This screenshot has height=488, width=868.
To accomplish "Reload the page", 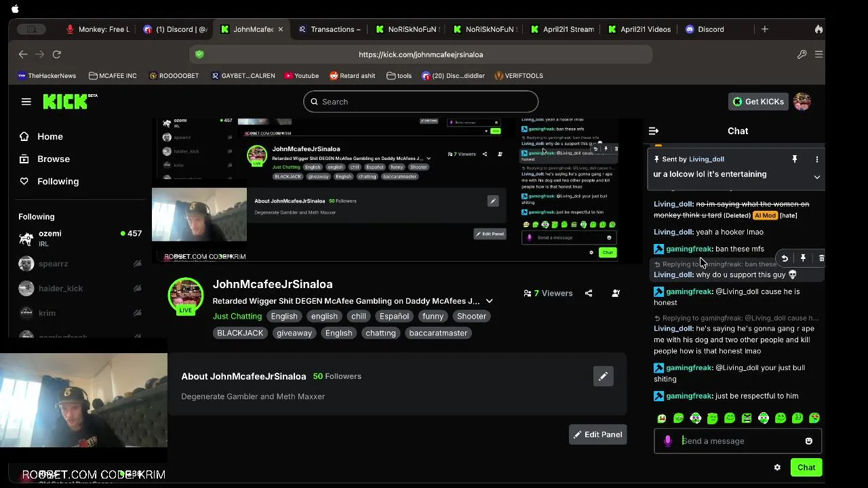I will click(x=57, y=54).
